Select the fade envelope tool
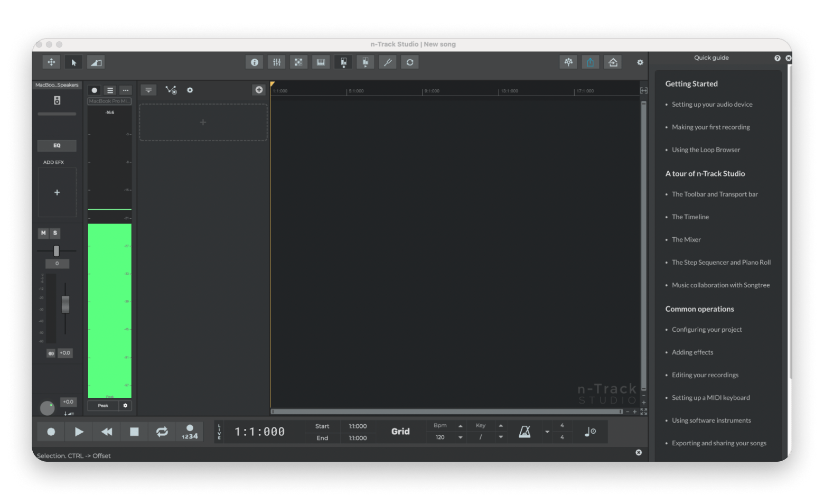 [x=96, y=62]
